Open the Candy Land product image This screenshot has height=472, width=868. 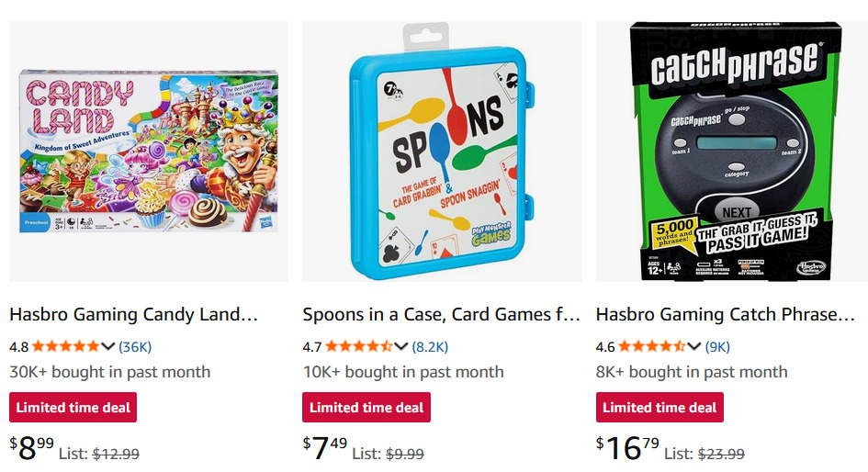148,152
